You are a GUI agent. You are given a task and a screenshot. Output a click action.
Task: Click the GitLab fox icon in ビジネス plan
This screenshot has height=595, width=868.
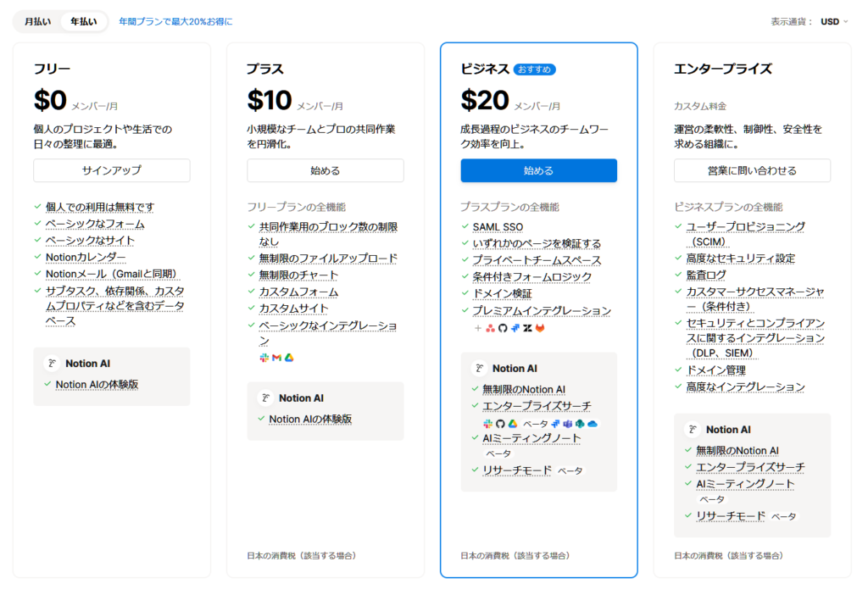540,328
